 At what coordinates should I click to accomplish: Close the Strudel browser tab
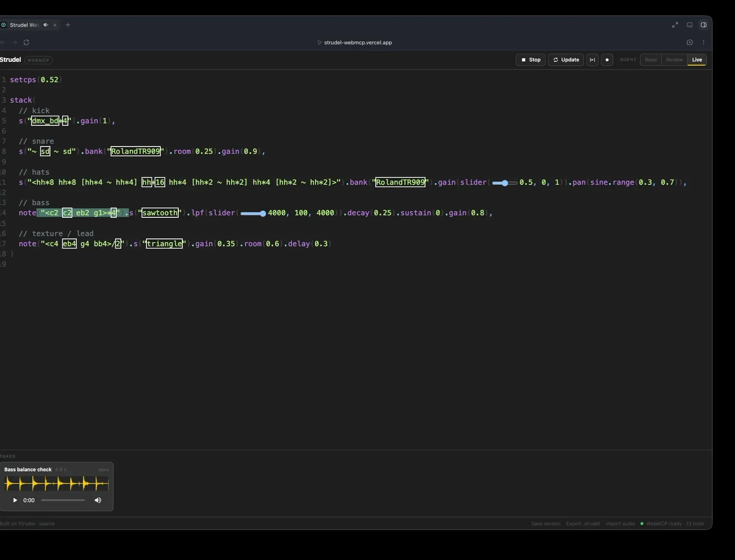pos(55,25)
